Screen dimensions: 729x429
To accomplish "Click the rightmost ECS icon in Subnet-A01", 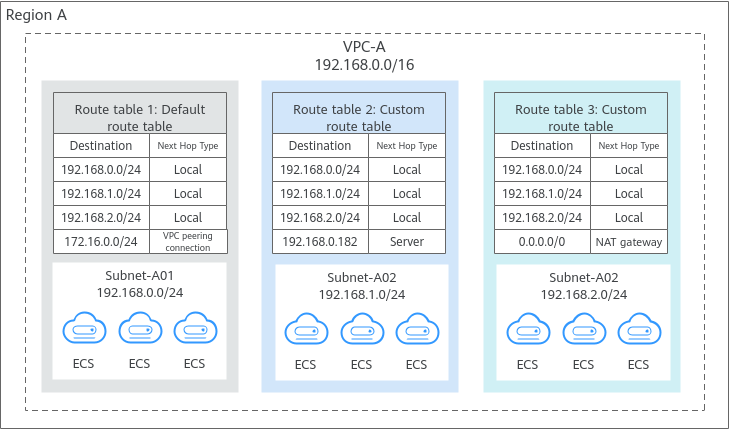I will 194,329.
